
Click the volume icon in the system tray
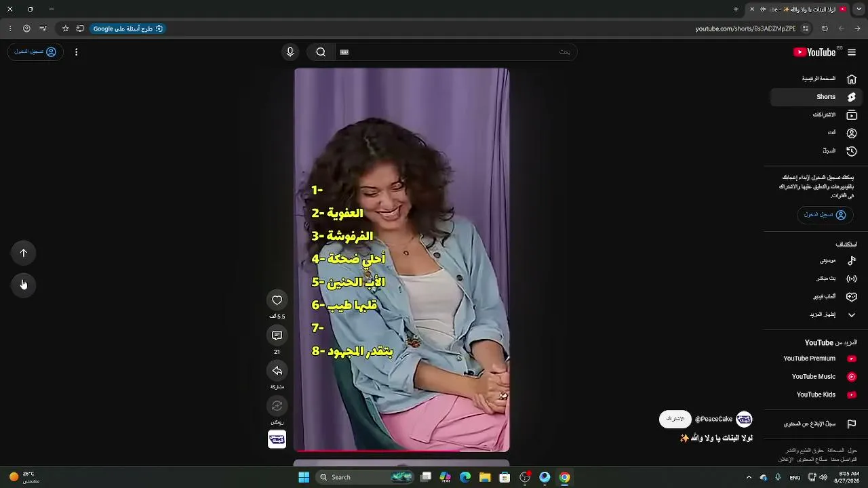(823, 477)
